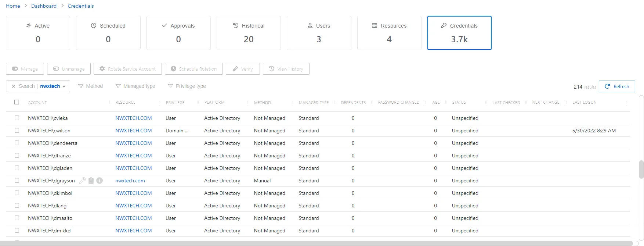Check the NWXTECH\dmaalto row checkbox

17,218
